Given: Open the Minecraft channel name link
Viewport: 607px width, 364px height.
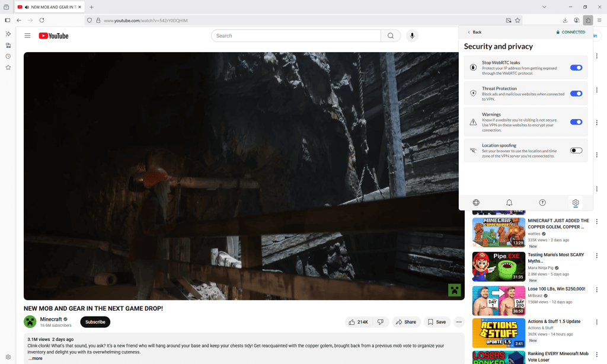Looking at the screenshot, I should tap(51, 319).
